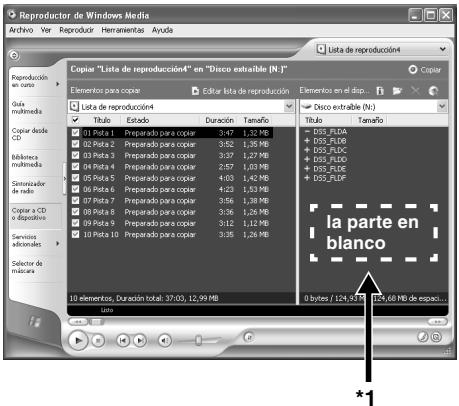Image resolution: width=459 pixels, height=406 pixels.
Task: Adjust the volume slider
Action: tap(198, 340)
